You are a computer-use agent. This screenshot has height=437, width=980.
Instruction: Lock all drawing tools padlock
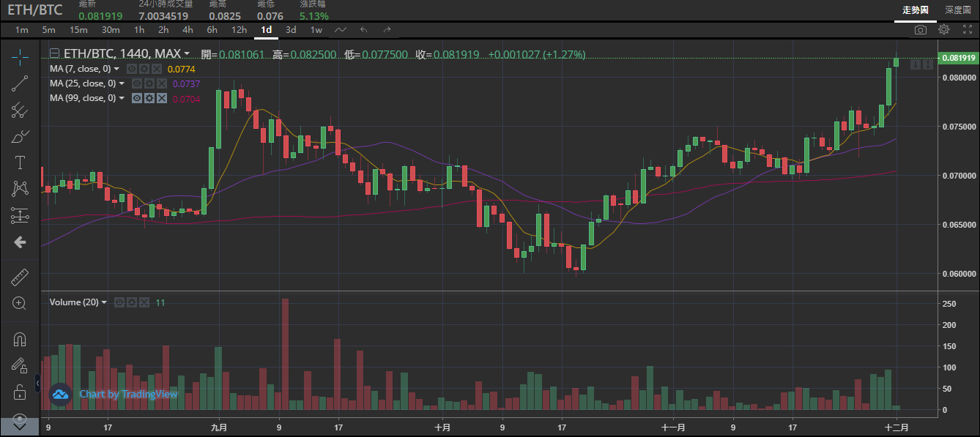point(20,393)
